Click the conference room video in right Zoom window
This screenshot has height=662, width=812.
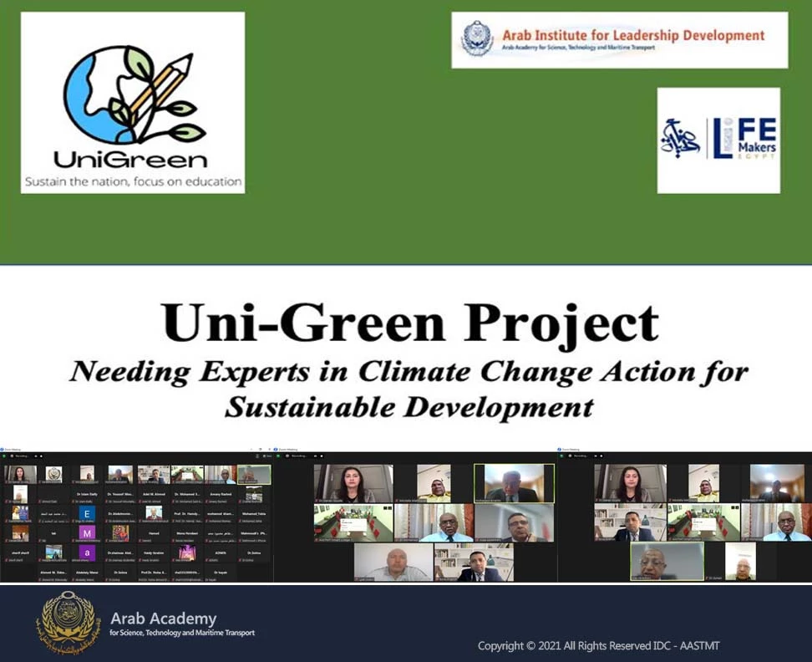703,522
